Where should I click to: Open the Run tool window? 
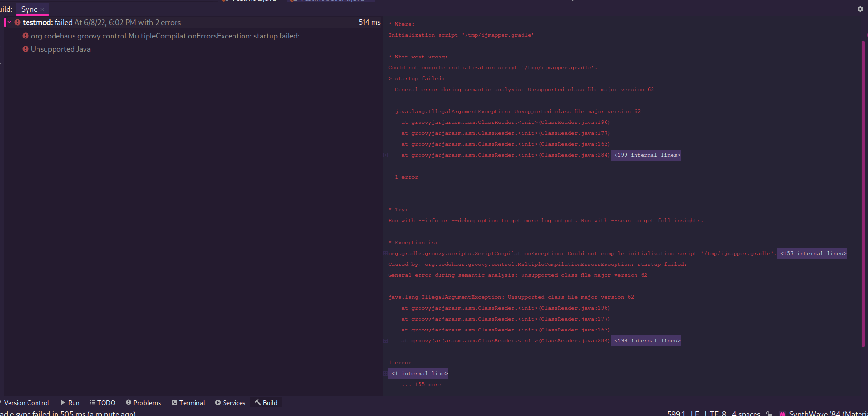point(70,403)
